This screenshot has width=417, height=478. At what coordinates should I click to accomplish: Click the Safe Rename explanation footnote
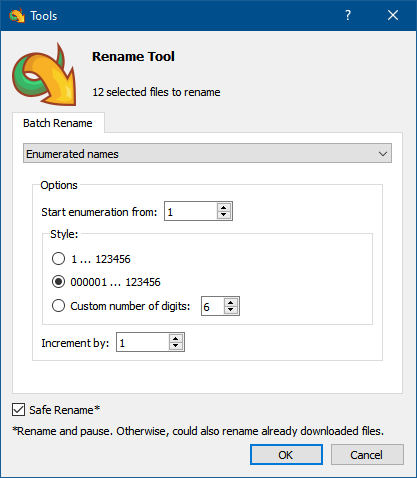198,431
